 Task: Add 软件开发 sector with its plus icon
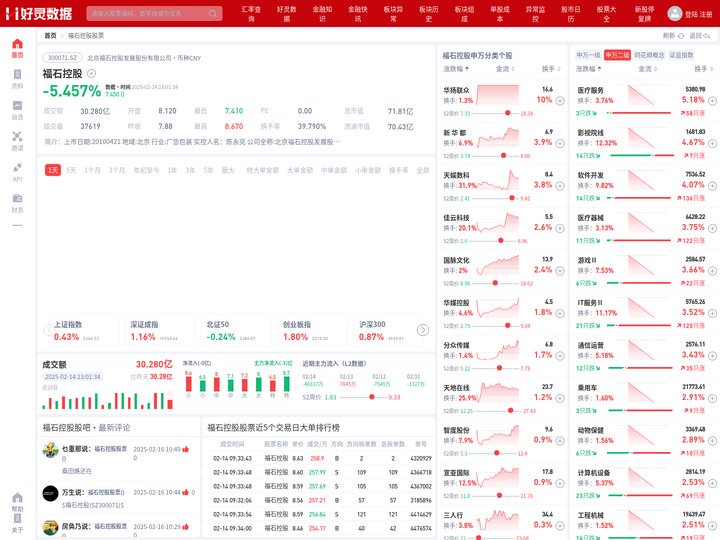(x=712, y=186)
